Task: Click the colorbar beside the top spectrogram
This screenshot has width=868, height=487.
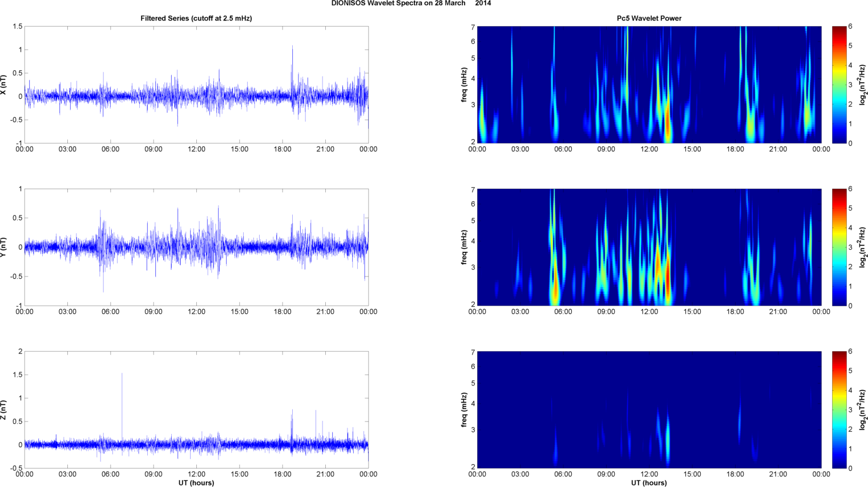Action: (839, 84)
